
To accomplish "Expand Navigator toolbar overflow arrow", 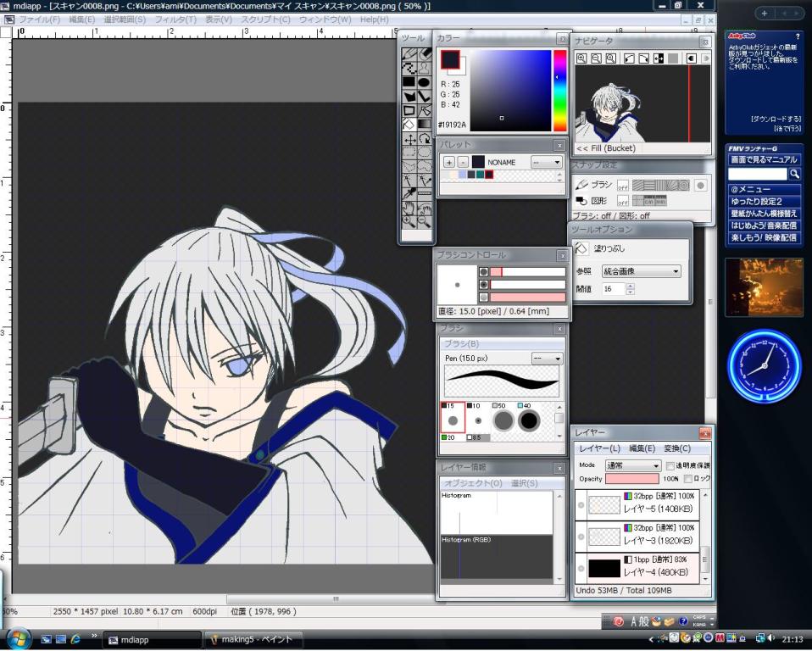I will pos(705,58).
